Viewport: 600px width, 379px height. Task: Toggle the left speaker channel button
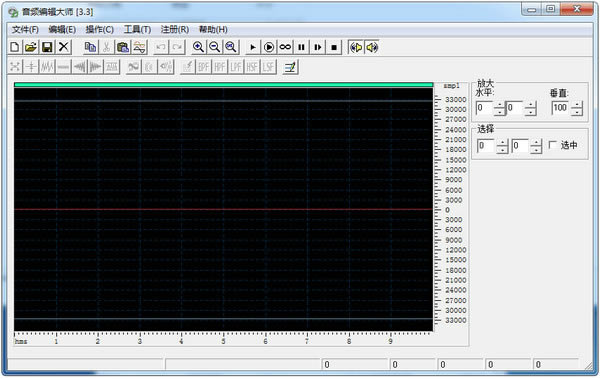[x=356, y=47]
